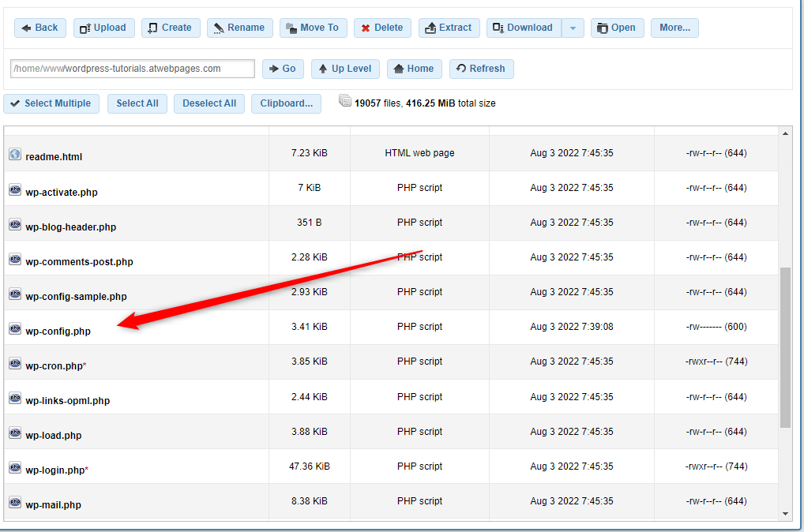
Task: Click the wp-config.php PHP icon
Action: [15, 328]
